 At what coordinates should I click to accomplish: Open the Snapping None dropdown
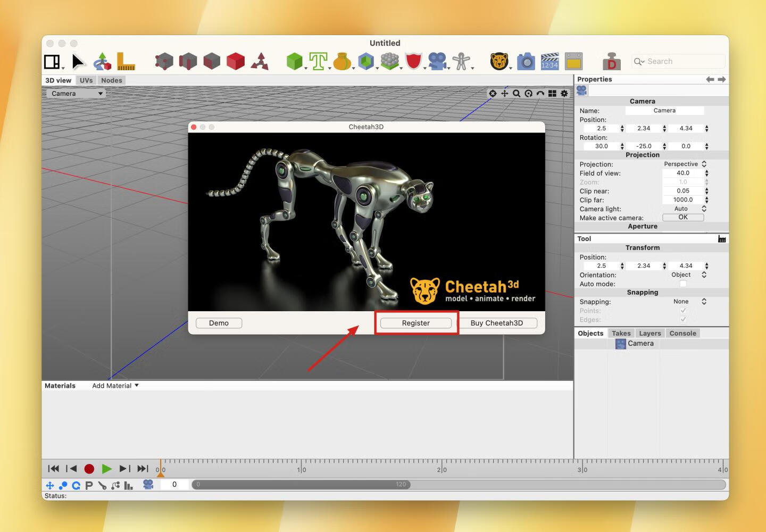[685, 301]
